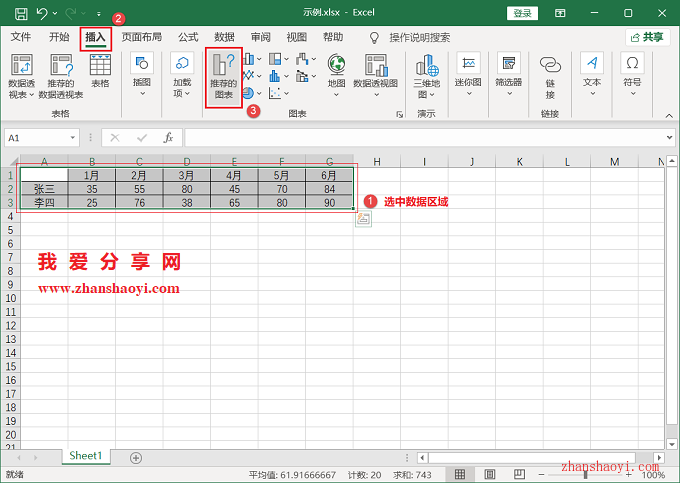The height and width of the screenshot is (483, 680).
Task: Click the Insert Function fx icon
Action: point(168,138)
